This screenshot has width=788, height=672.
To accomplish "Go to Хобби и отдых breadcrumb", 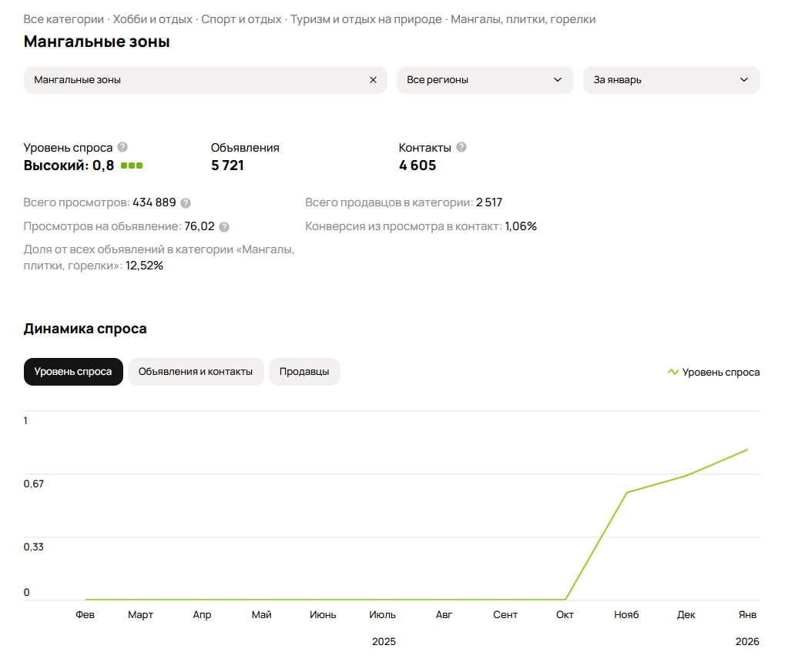I will (x=153, y=19).
